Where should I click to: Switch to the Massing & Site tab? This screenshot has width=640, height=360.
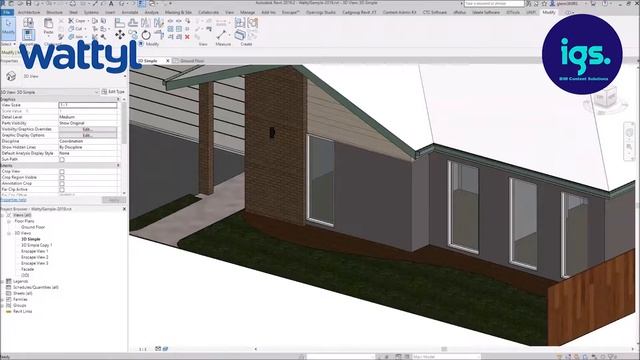pyautogui.click(x=178, y=13)
